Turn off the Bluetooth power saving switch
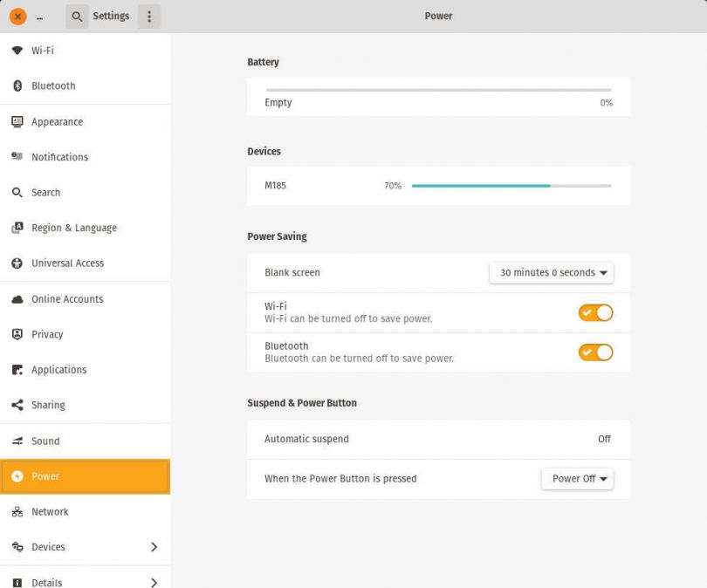 (595, 352)
